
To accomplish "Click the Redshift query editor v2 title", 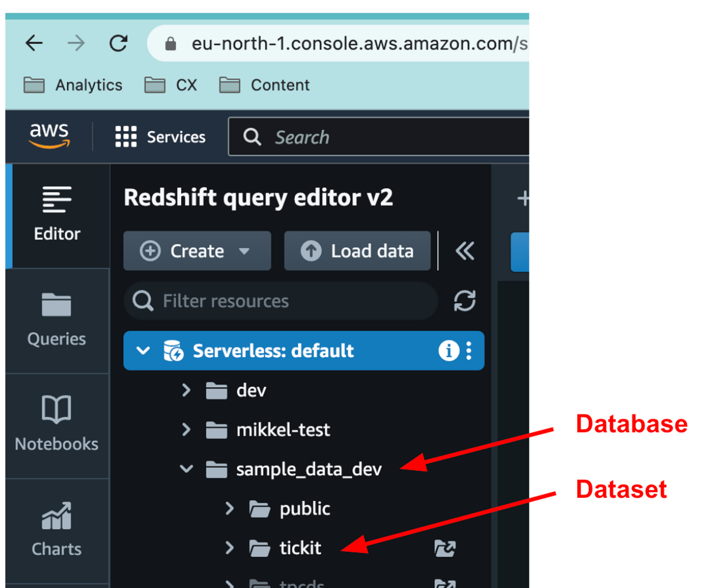I will pos(258,197).
